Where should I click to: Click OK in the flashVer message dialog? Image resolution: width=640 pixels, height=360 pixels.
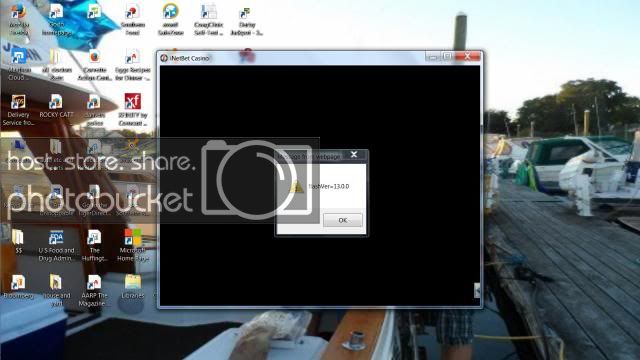pyautogui.click(x=342, y=220)
